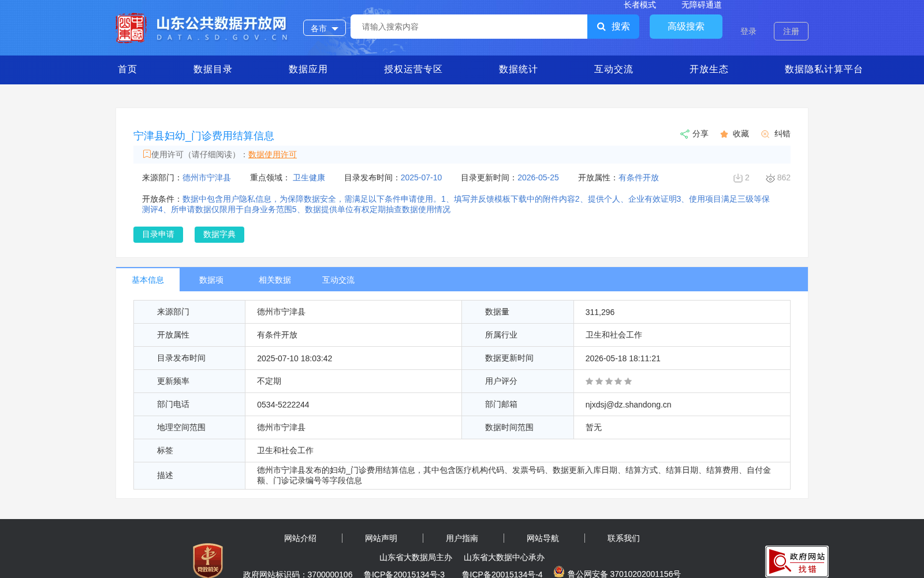The image size is (924, 578).
Task: Open 数据隐私计算平台 menu item
Action: (824, 69)
